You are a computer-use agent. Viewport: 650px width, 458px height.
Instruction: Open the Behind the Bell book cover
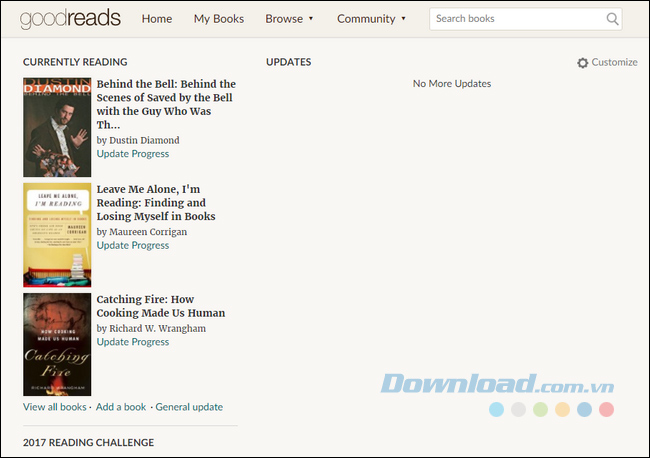(x=57, y=127)
